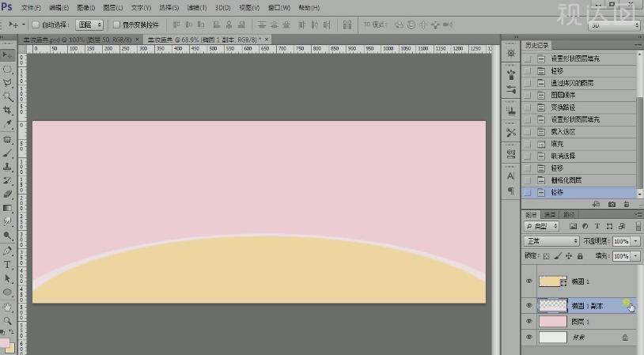The width and height of the screenshot is (644, 355).
Task: Expand the layer opacity 100% dropdown arrow
Action: [635, 241]
